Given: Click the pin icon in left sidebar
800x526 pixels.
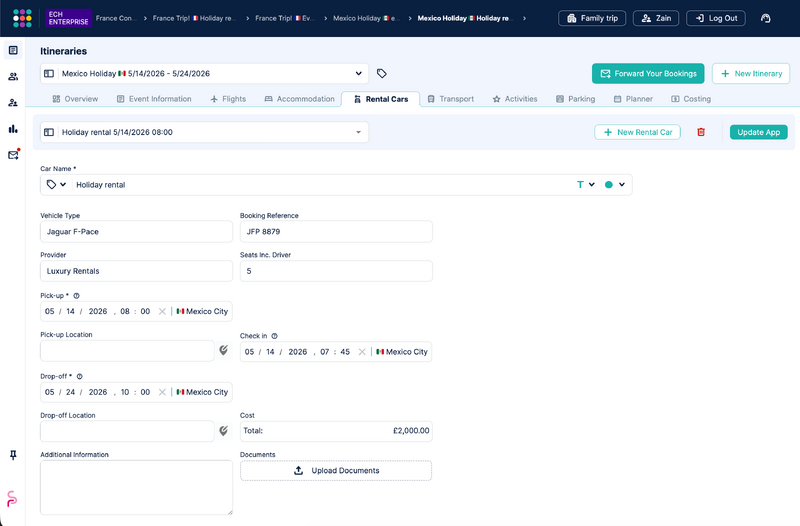Looking at the screenshot, I should click(x=13, y=455).
